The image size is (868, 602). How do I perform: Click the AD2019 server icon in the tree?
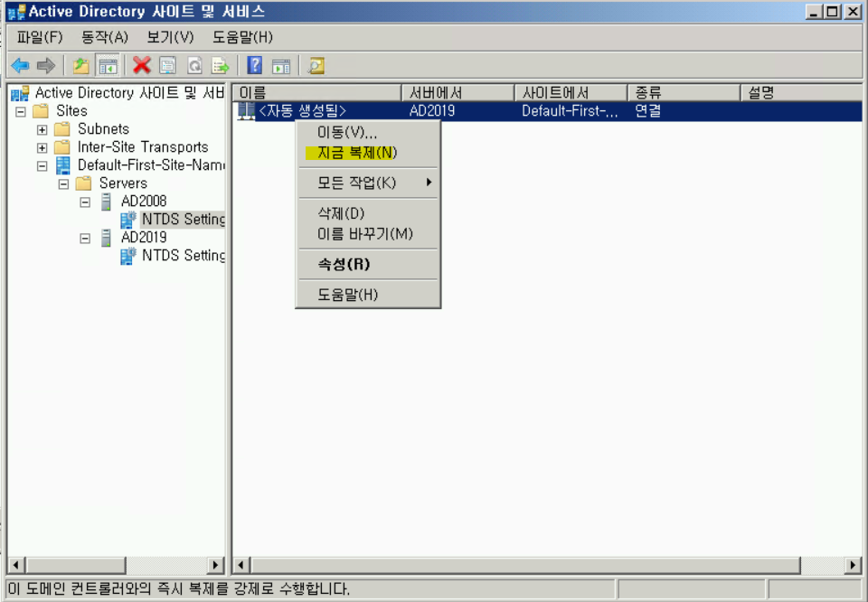(x=107, y=238)
